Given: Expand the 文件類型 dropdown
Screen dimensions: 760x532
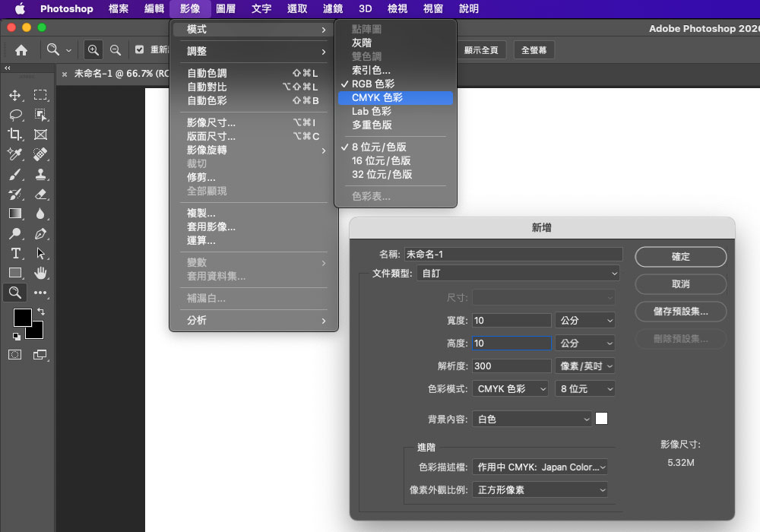Looking at the screenshot, I should (x=518, y=273).
